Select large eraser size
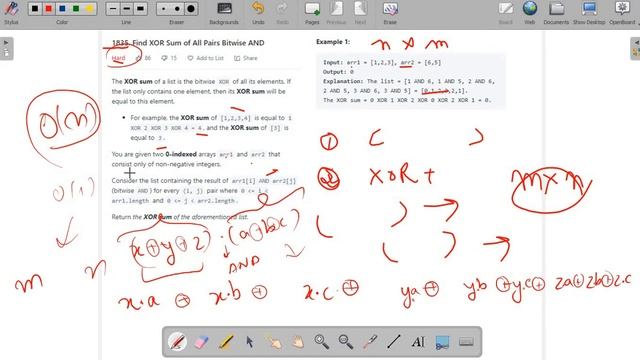Screen dimensions: 640x360 coord(191,9)
